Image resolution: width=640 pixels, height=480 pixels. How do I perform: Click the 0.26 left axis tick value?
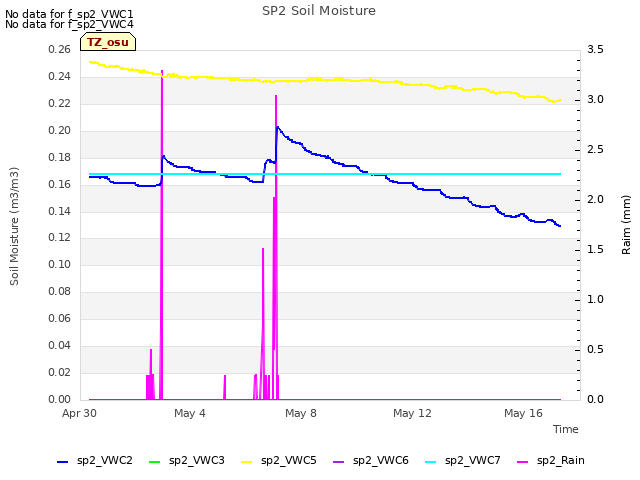click(x=60, y=49)
